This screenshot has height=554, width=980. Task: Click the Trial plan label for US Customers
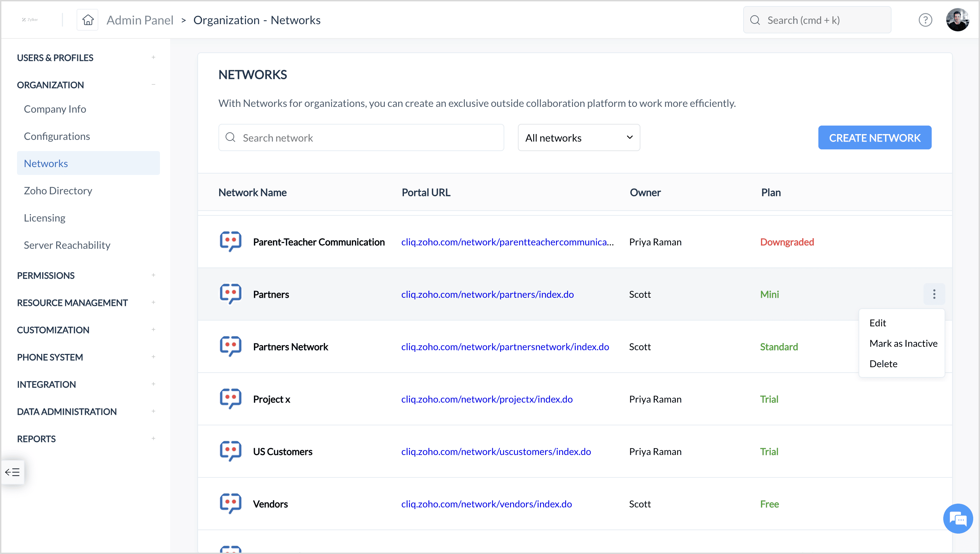pyautogui.click(x=769, y=452)
